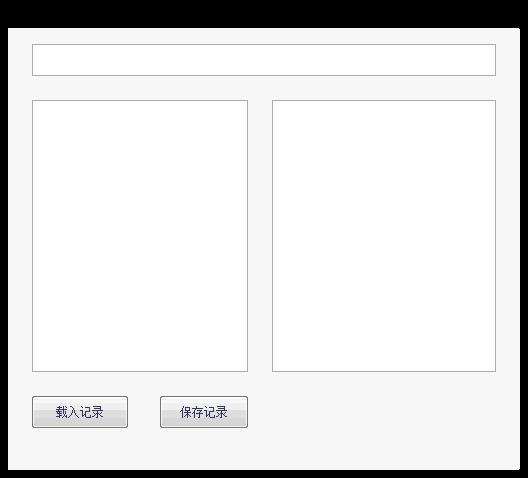Choose 载入记录 to load saved records
The width and height of the screenshot is (528, 478).
tap(80, 412)
